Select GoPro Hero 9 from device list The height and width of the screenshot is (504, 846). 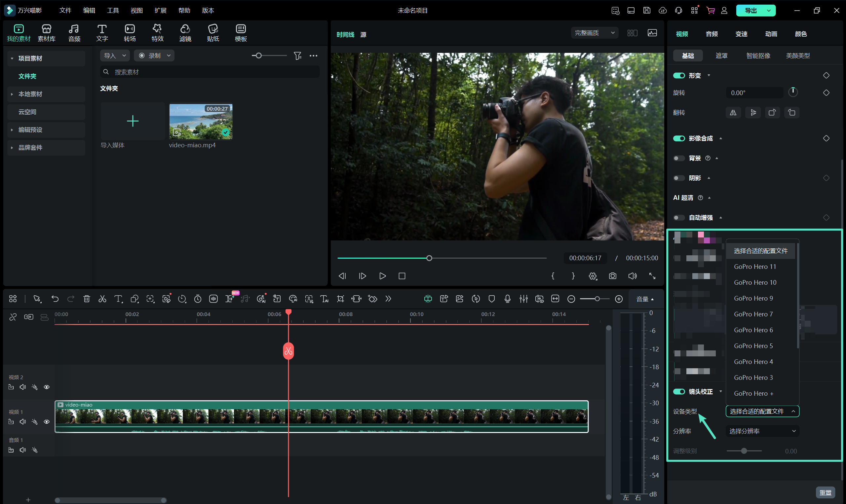point(753,298)
